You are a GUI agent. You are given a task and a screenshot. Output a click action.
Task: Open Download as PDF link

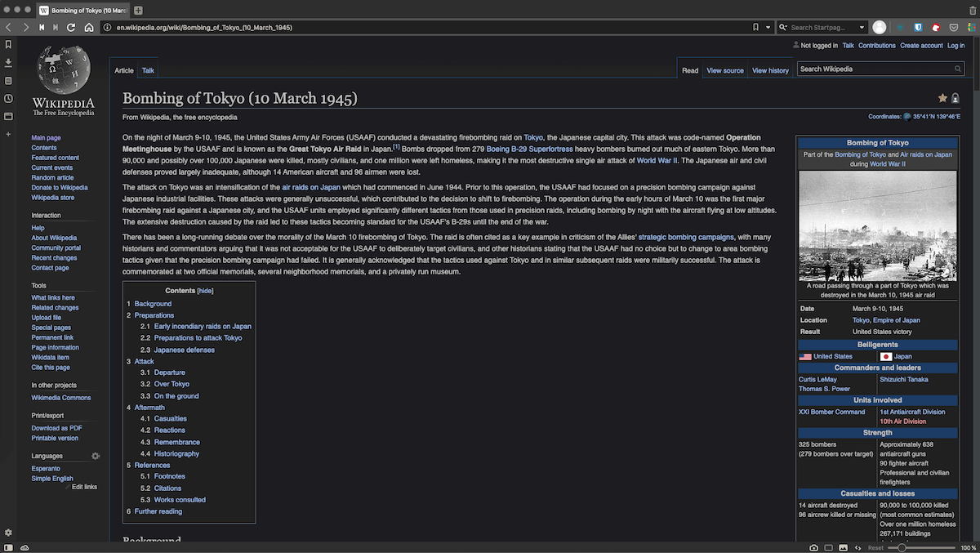tap(56, 428)
